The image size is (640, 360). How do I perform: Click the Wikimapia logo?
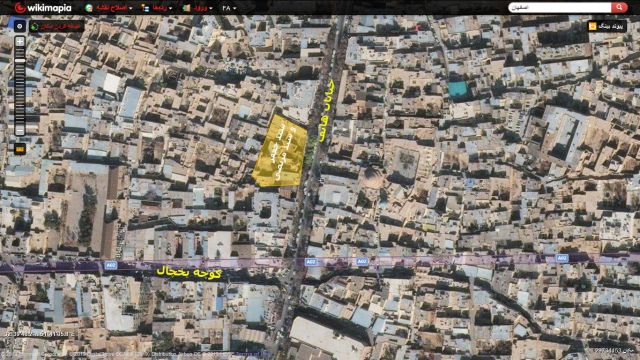pos(42,8)
